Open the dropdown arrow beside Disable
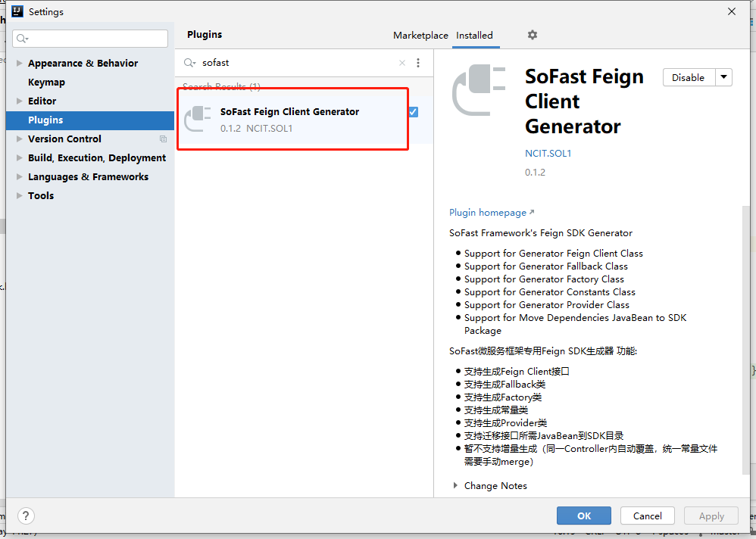756x539 pixels. point(723,77)
